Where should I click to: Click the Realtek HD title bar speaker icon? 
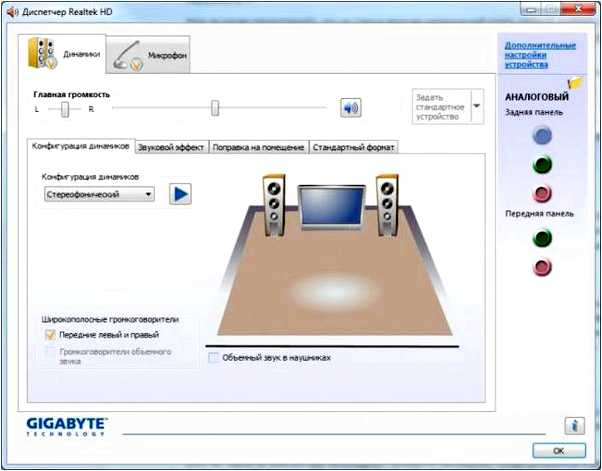click(x=12, y=12)
